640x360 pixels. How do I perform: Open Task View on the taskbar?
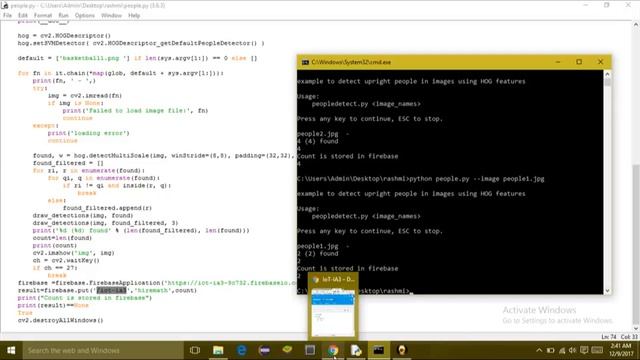click(x=195, y=350)
